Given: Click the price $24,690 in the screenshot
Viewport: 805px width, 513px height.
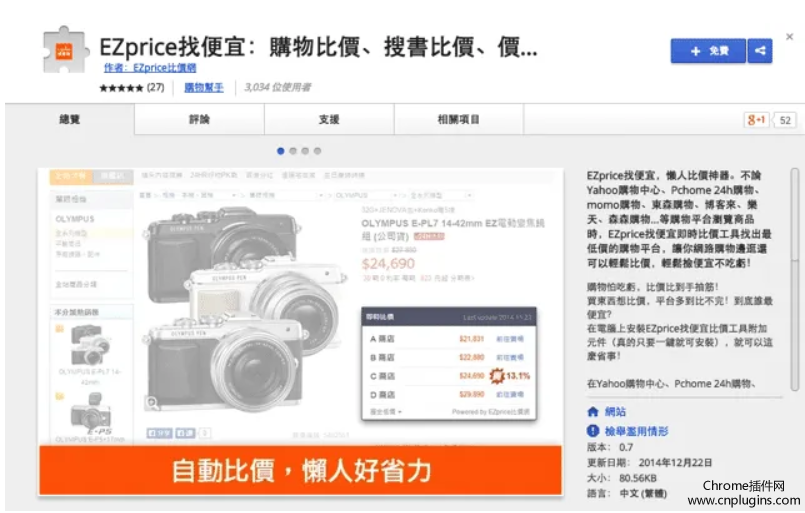Looking at the screenshot, I should click(x=388, y=264).
